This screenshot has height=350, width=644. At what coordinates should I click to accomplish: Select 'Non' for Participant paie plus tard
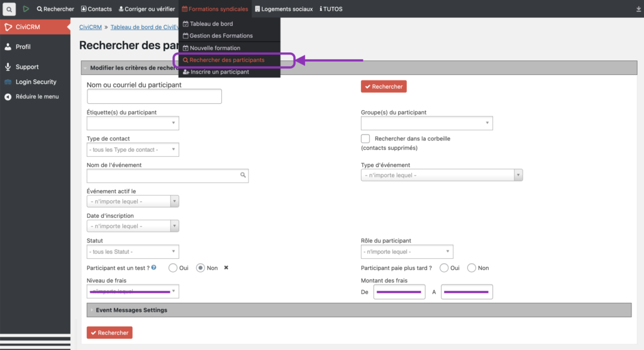point(472,268)
